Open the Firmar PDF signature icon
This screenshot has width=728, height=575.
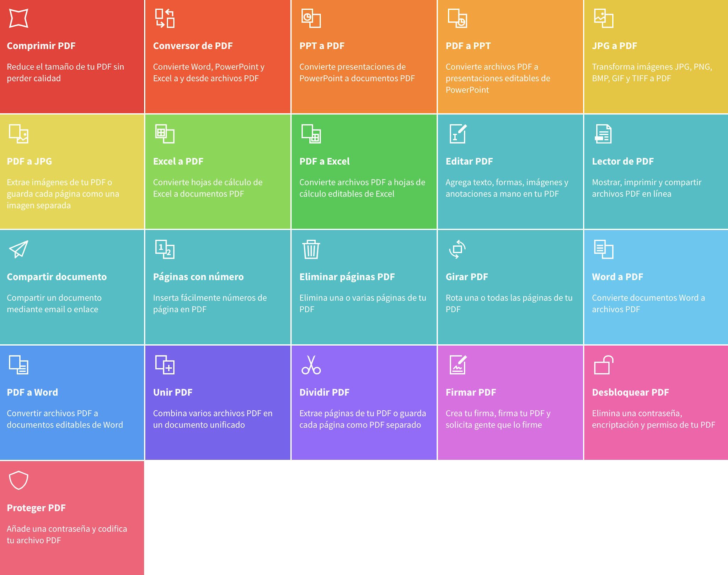[x=457, y=365]
